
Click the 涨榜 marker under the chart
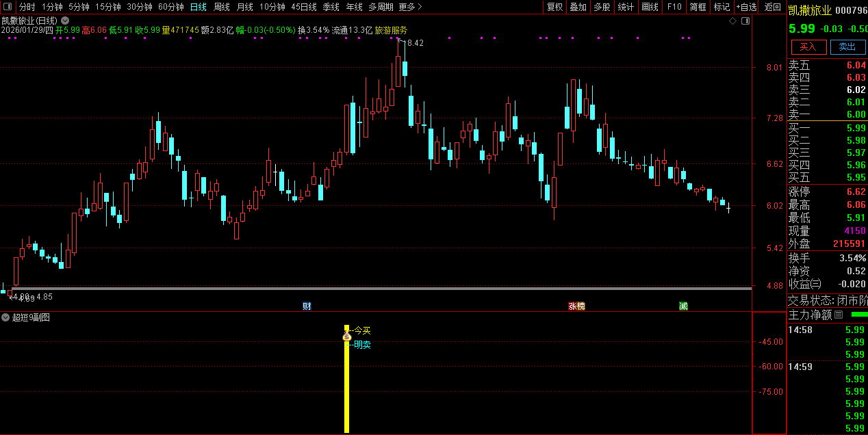(x=576, y=306)
